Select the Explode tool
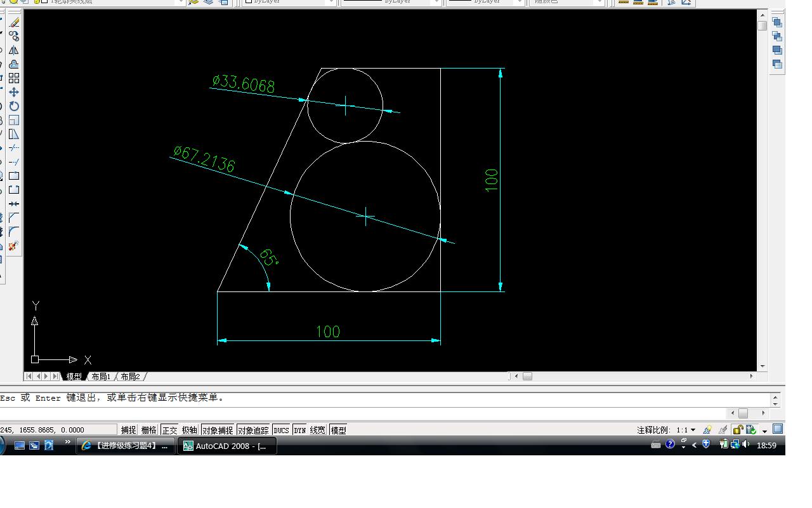Viewport: 812px width, 508px height. tap(14, 246)
